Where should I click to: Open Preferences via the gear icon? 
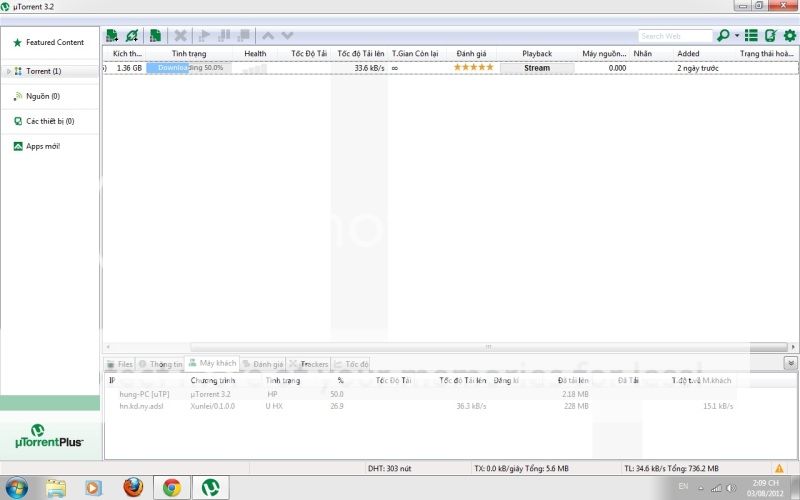pyautogui.click(x=790, y=36)
